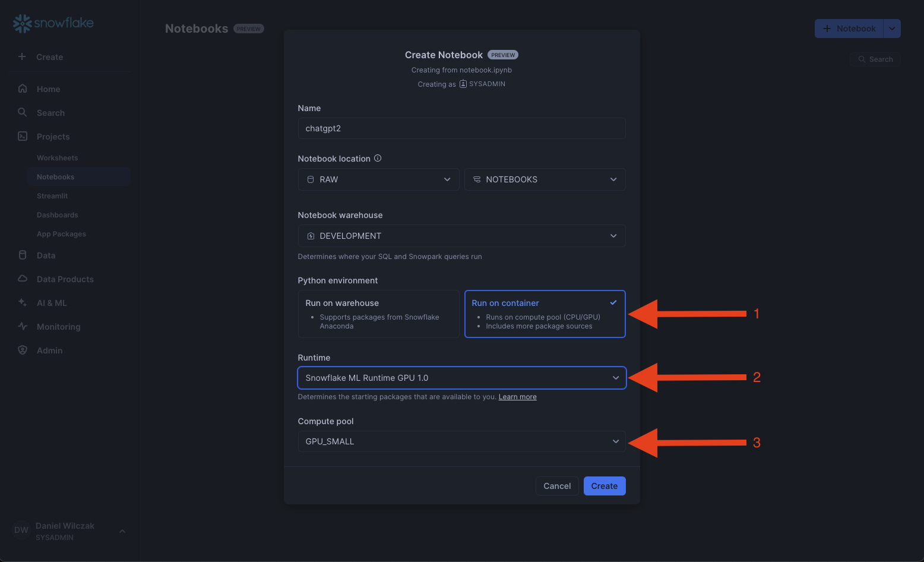The height and width of the screenshot is (562, 924).
Task: Click the Data database icon
Action: [23, 255]
